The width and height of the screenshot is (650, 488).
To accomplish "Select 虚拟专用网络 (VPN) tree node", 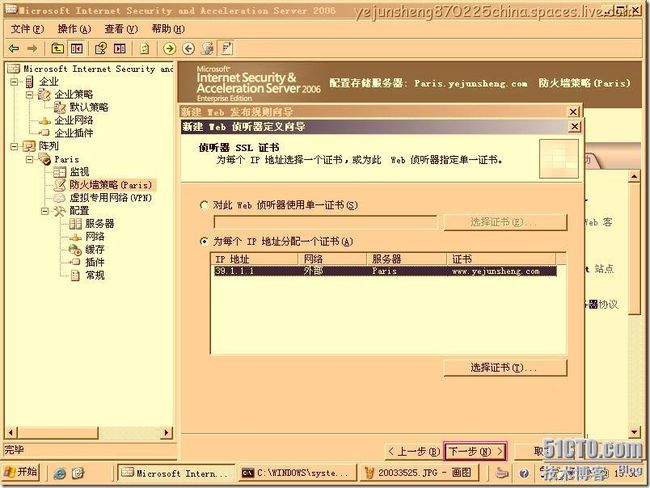I will (x=110, y=198).
